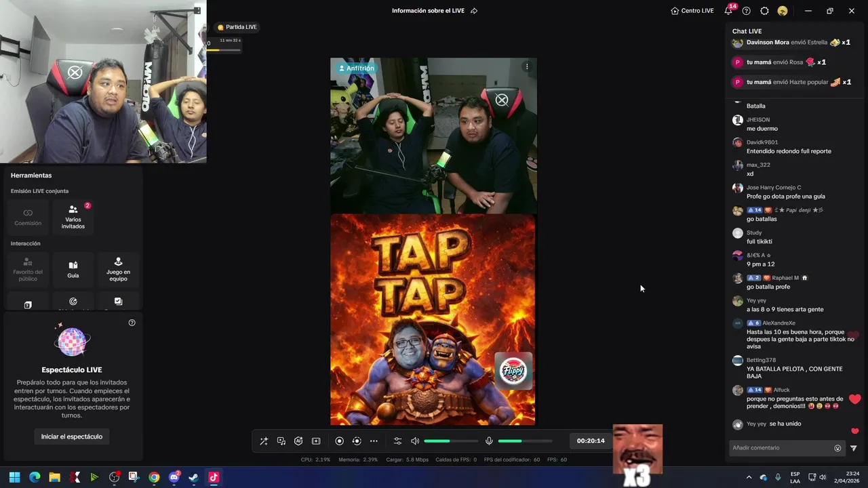This screenshot has height=488, width=868.
Task: Click the comment '9 pm a 12'
Action: 760,264
